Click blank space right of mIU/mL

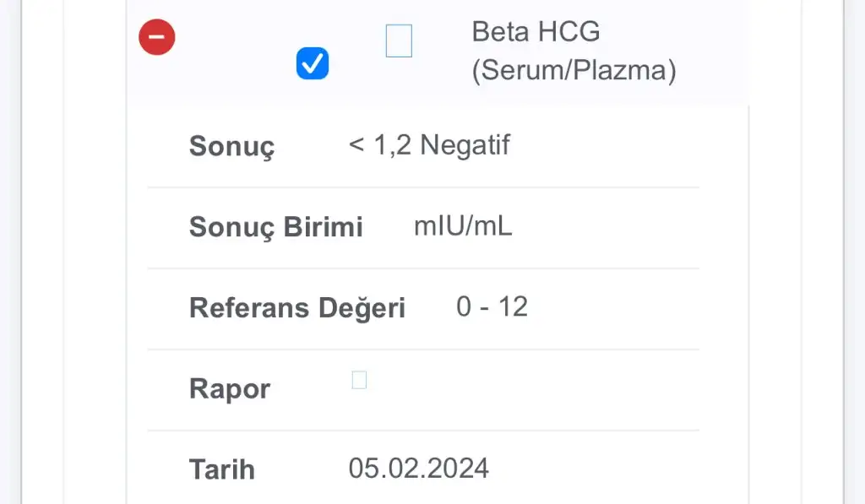click(x=605, y=226)
